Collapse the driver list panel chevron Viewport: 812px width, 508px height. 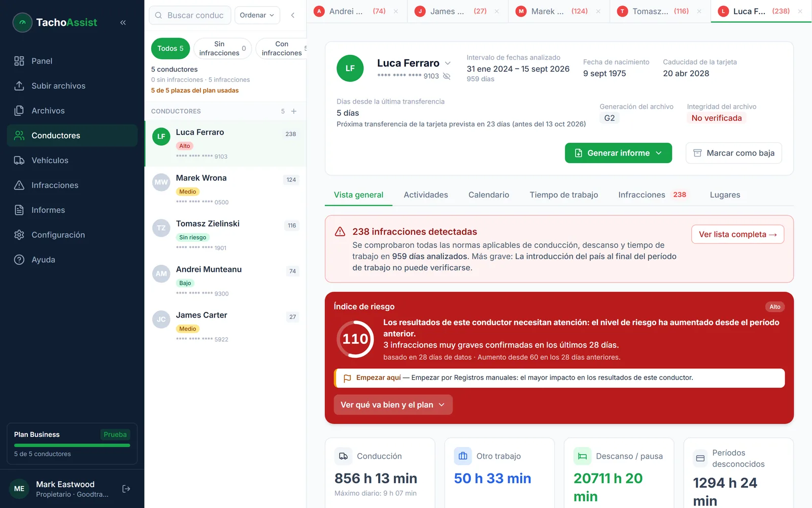pyautogui.click(x=293, y=15)
